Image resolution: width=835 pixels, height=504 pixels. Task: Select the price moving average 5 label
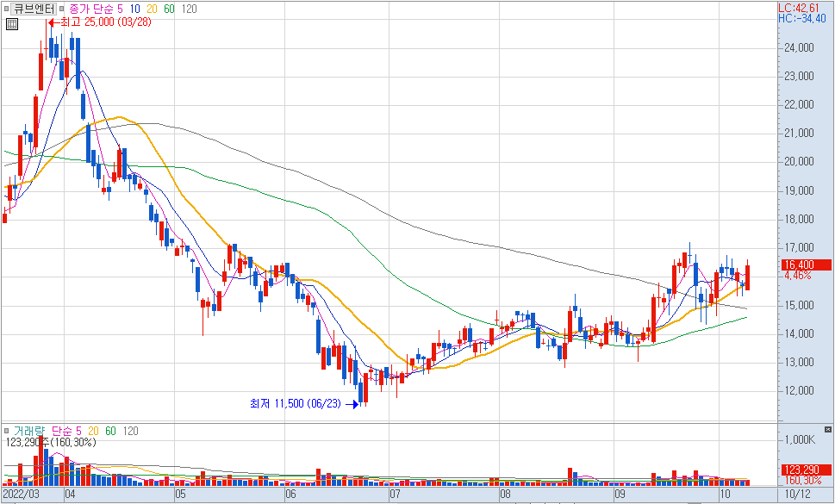[121, 9]
